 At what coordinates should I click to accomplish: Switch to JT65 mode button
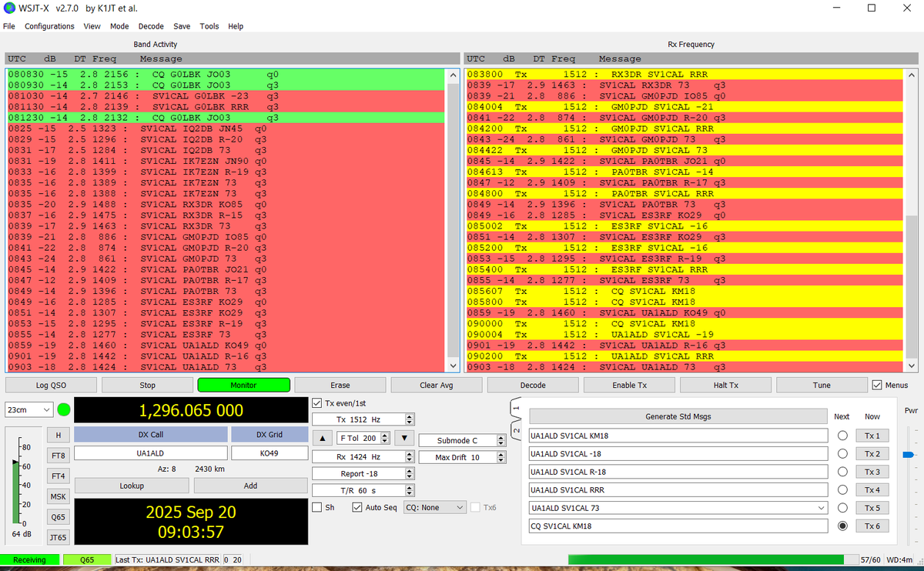click(x=59, y=537)
